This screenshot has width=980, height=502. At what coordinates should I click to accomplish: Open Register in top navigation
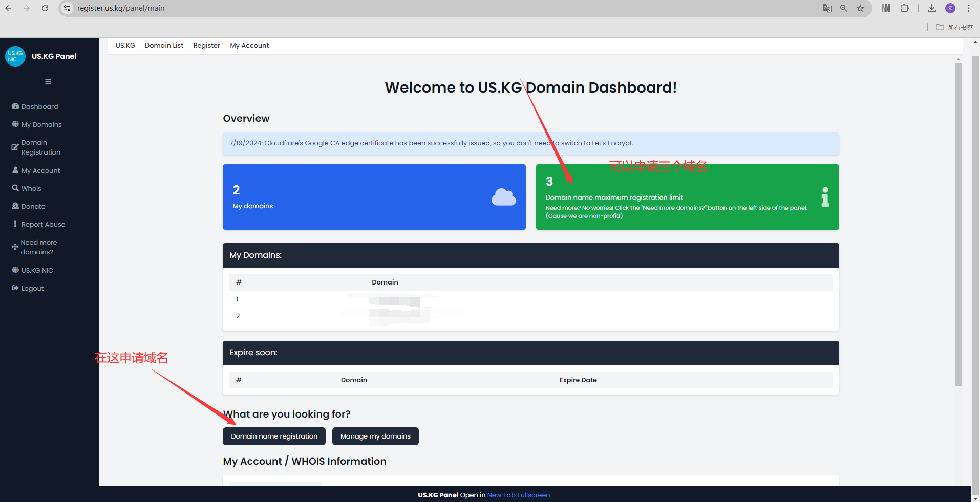point(206,46)
